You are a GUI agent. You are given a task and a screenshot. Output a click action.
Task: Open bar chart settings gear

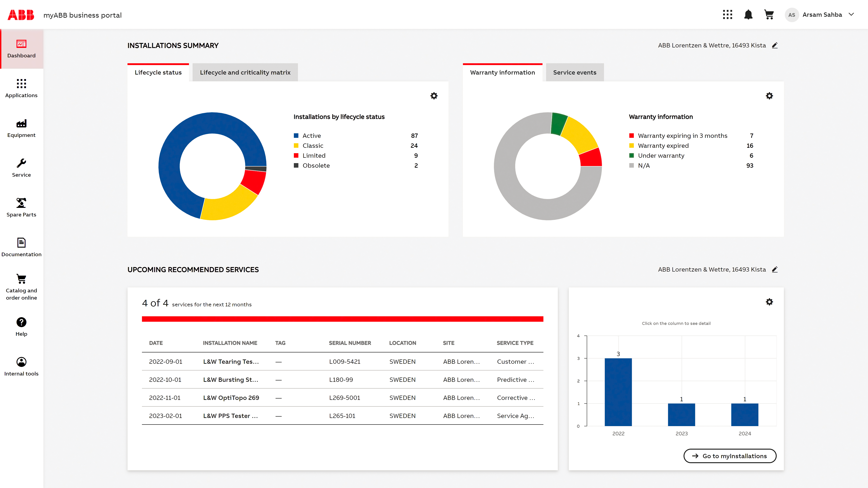pyautogui.click(x=769, y=302)
